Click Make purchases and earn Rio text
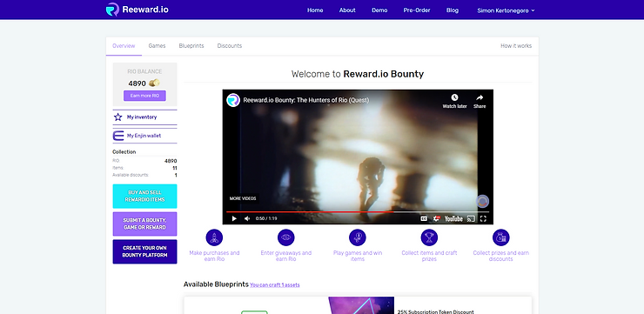 click(214, 256)
